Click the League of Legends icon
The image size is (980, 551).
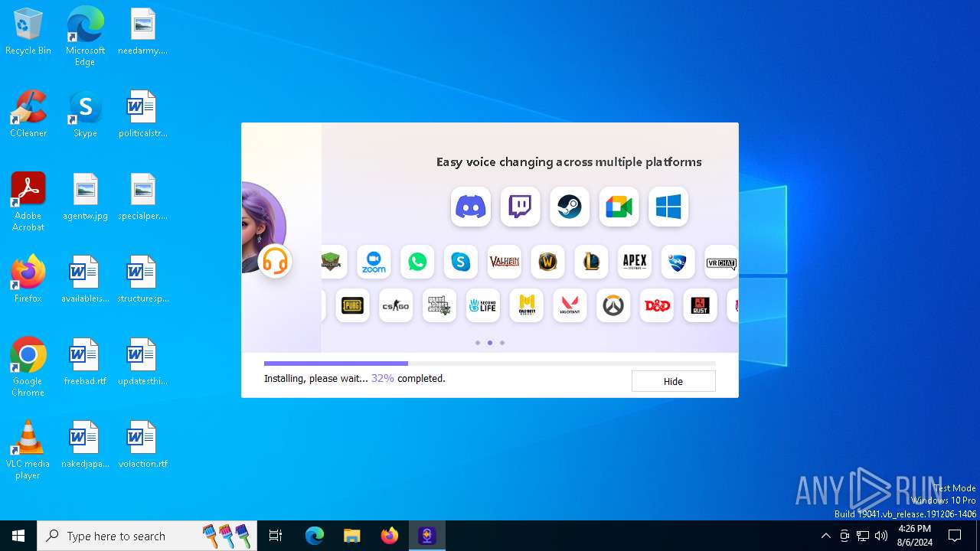(591, 262)
